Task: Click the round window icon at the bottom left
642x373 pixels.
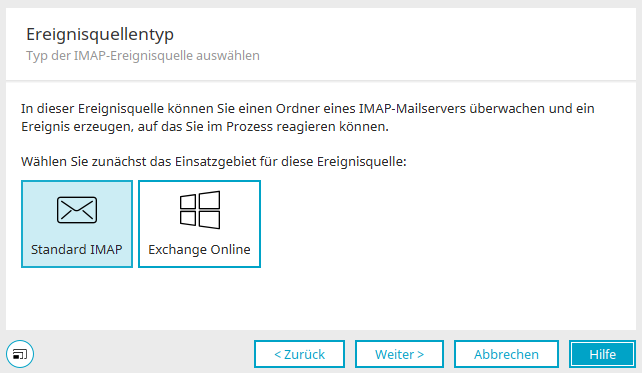Action: point(20,354)
